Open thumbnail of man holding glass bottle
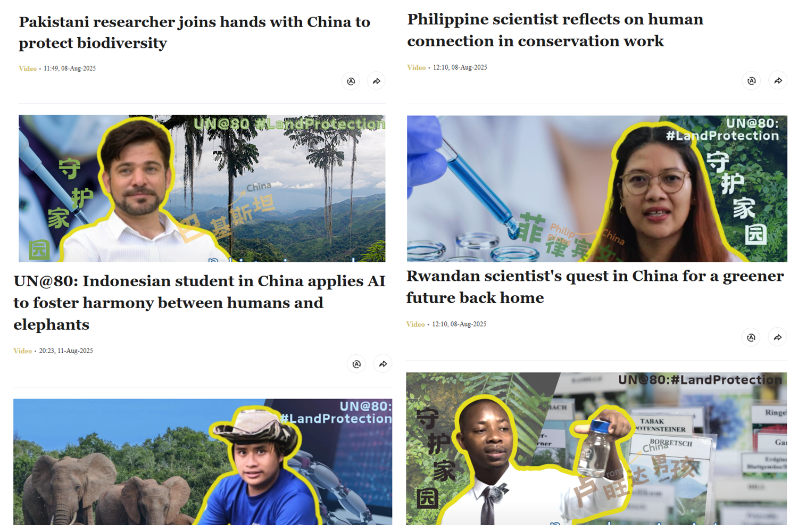The height and width of the screenshot is (532, 798). tap(596, 449)
